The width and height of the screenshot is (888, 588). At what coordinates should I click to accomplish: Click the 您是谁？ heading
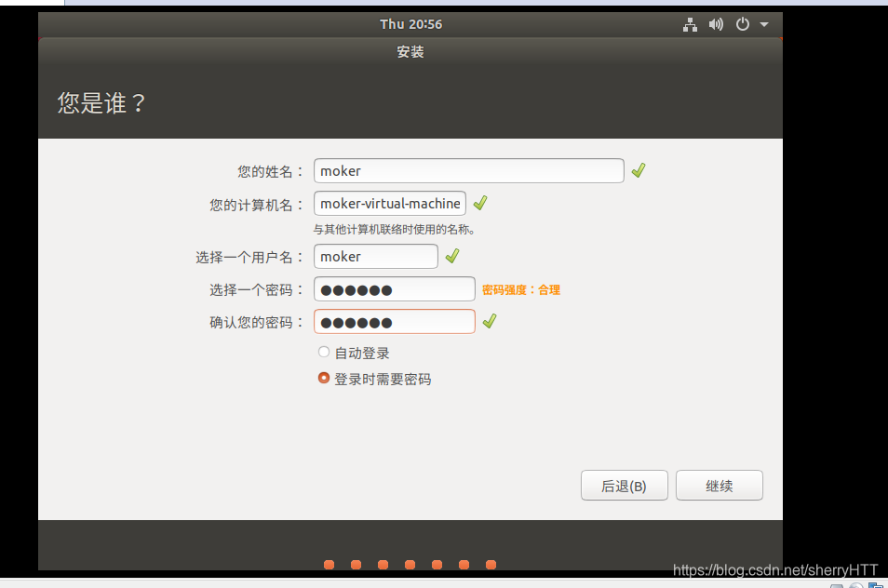(x=101, y=103)
